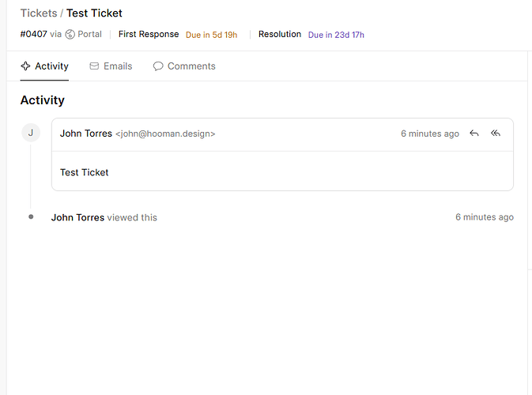Switch to the Emails tab
The image size is (532, 395).
[111, 66]
